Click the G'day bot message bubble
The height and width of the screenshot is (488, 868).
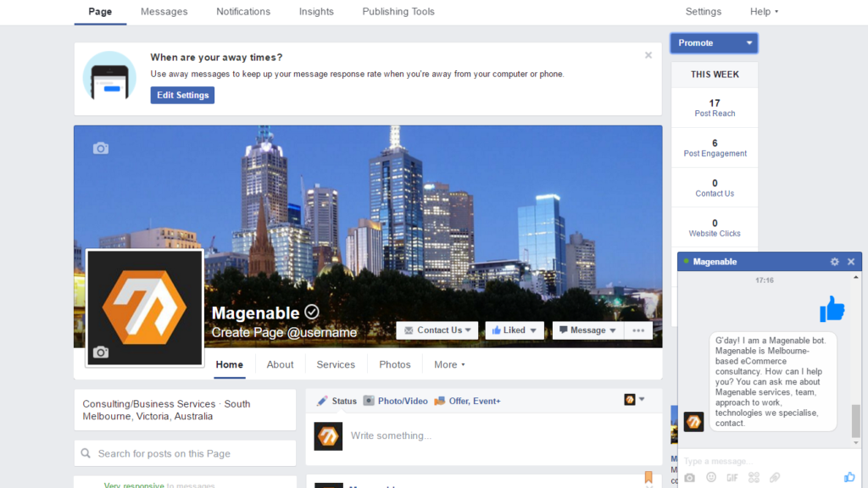pos(773,382)
